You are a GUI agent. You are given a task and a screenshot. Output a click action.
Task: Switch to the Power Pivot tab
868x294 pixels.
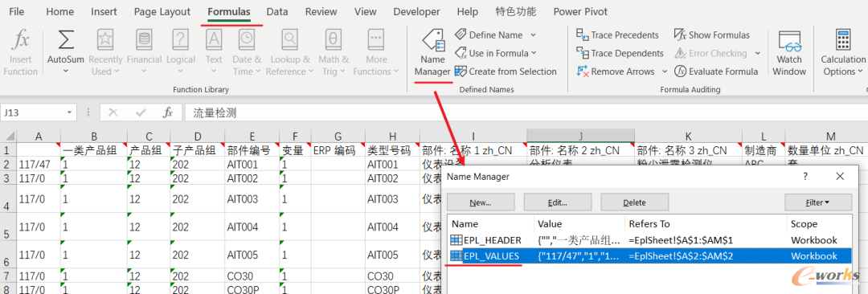(580, 11)
